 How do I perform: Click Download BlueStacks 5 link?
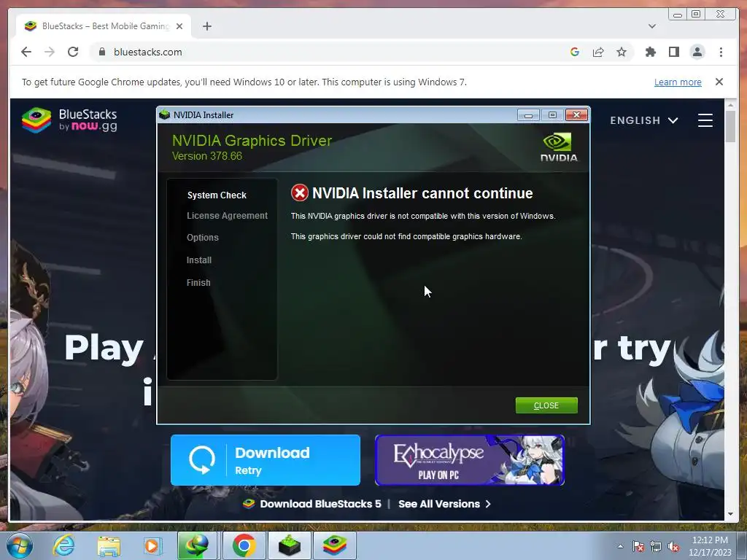point(312,504)
